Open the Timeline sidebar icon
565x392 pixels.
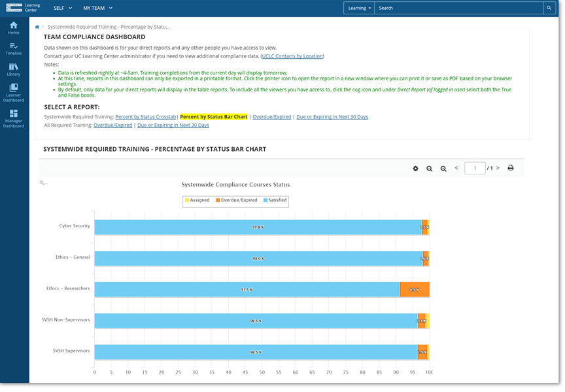tap(13, 48)
